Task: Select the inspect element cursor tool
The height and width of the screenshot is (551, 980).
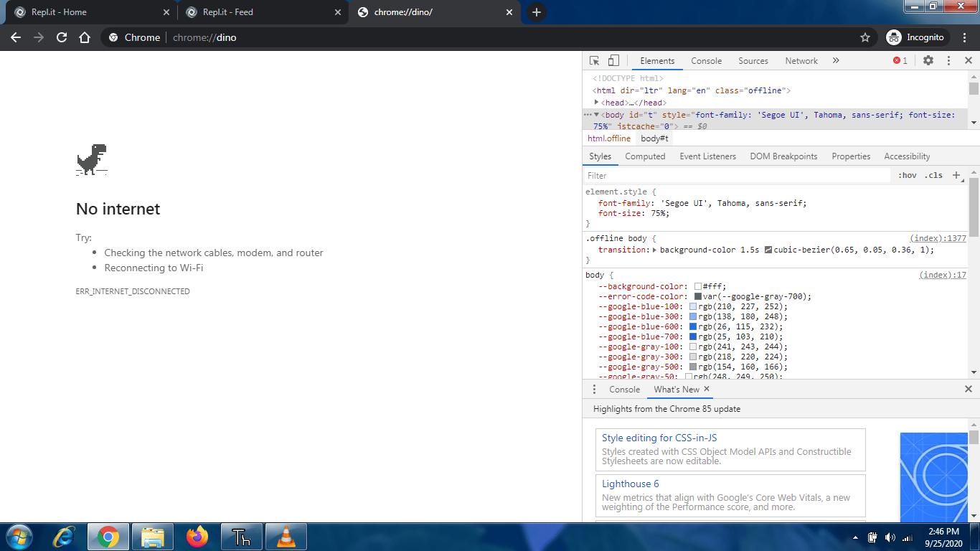Action: [594, 61]
